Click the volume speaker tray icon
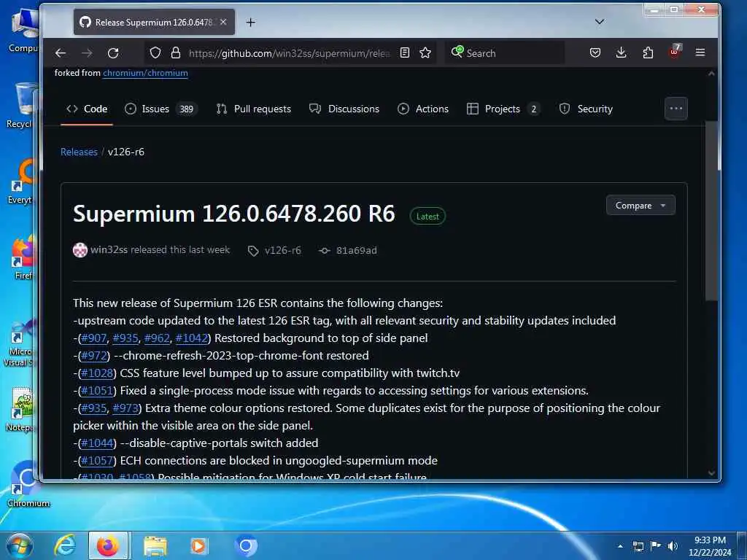 tap(673, 546)
